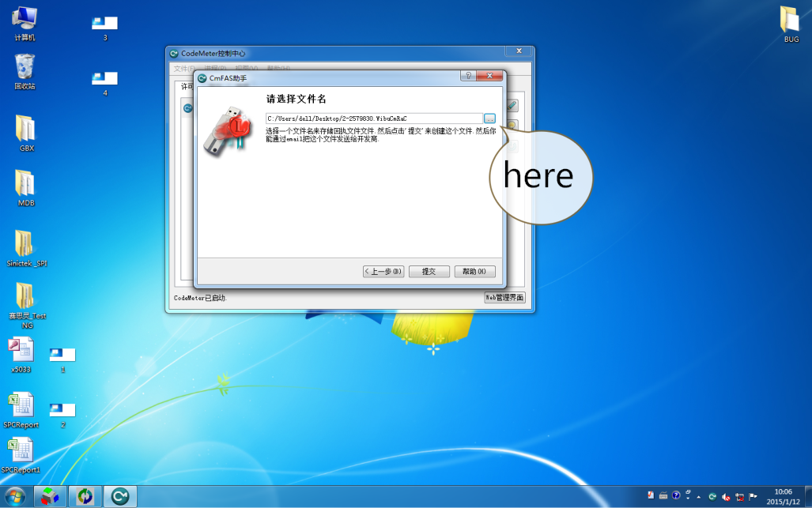Go back with the 上一步 button
Screen dimensions: 812x508
[x=383, y=272]
